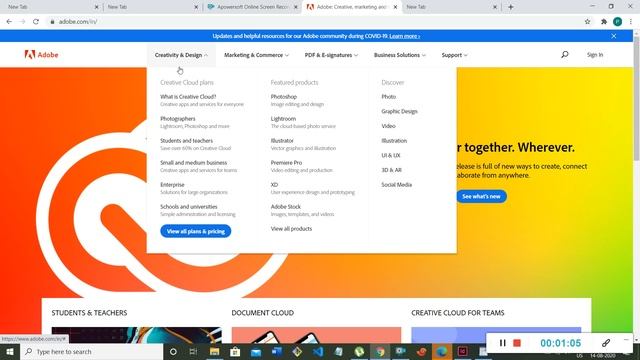The image size is (640, 360).
Task: Open View all products link
Action: [291, 229]
